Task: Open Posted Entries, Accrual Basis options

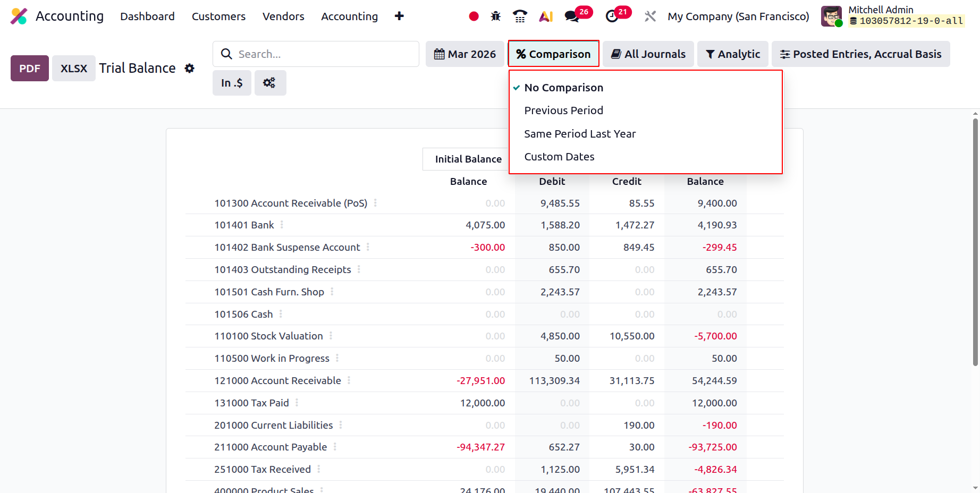Action: pos(860,54)
